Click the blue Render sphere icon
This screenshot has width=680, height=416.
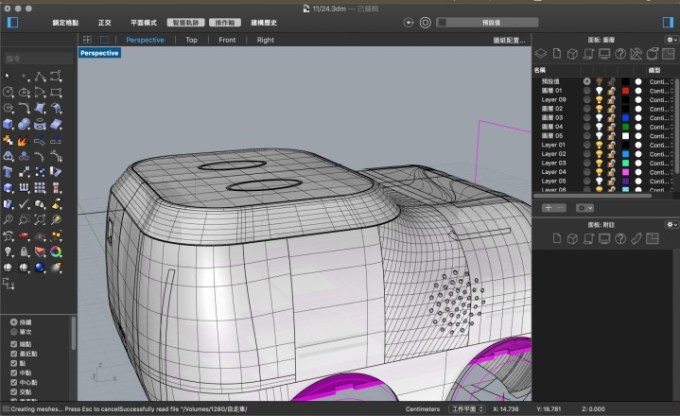tap(40, 267)
